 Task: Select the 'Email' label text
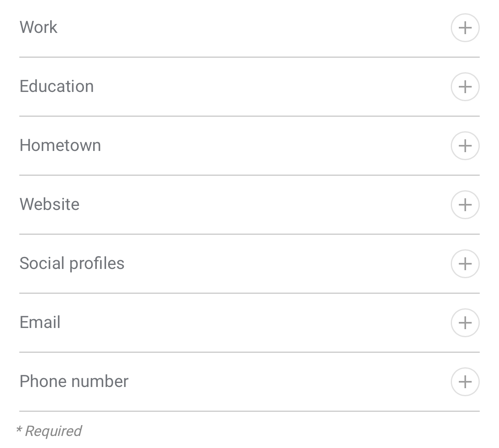pos(40,322)
